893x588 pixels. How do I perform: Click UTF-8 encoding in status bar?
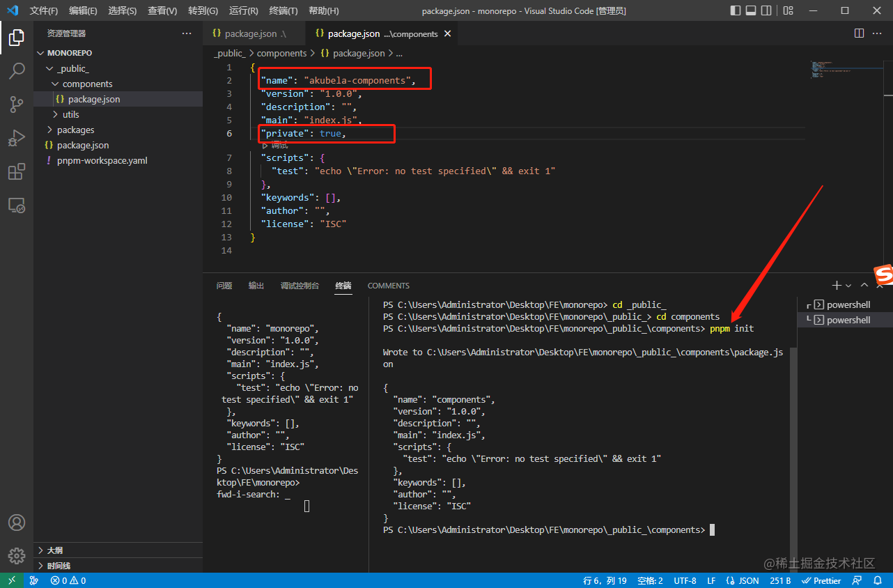pos(684,580)
